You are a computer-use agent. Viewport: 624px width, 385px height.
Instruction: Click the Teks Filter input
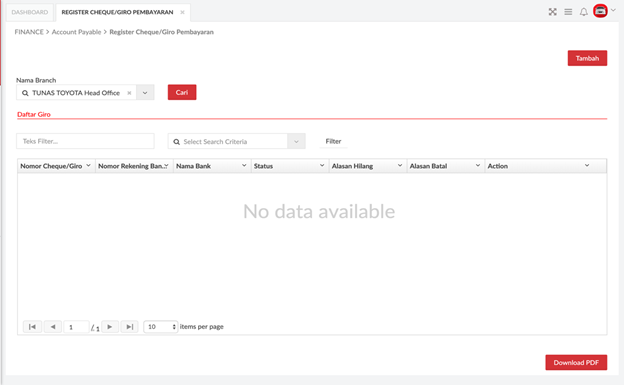click(x=85, y=141)
